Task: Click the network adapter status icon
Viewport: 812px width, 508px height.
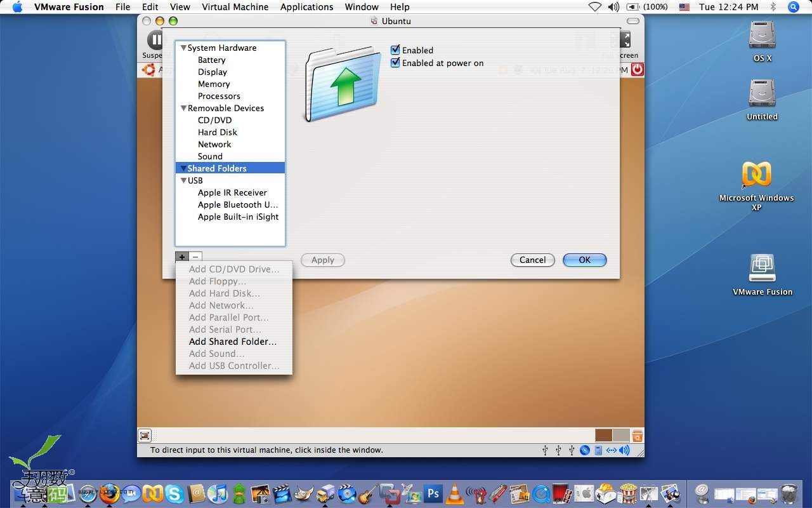Action: [612, 450]
